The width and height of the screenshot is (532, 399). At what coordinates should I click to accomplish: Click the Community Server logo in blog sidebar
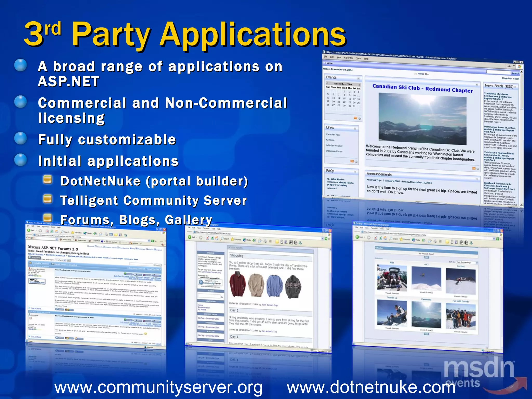210,282
